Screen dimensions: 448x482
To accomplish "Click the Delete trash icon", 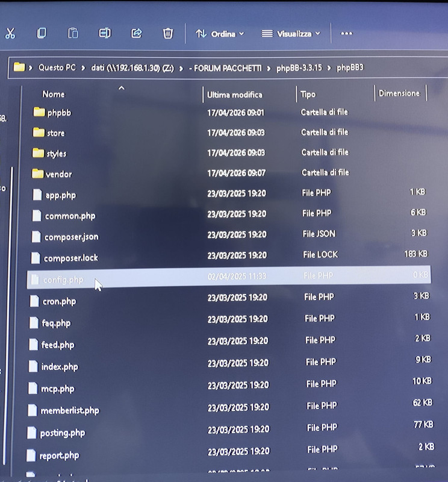I will [x=168, y=33].
